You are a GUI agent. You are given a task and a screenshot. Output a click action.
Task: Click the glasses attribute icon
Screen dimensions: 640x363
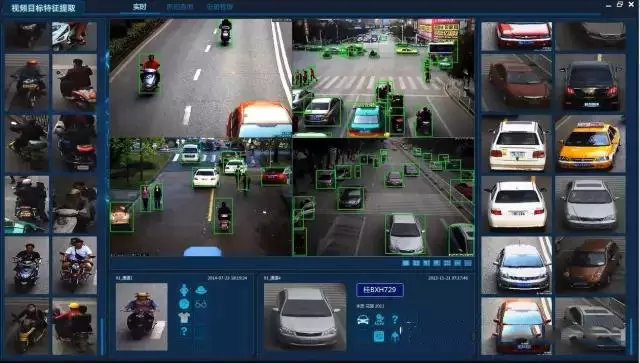[201, 304]
